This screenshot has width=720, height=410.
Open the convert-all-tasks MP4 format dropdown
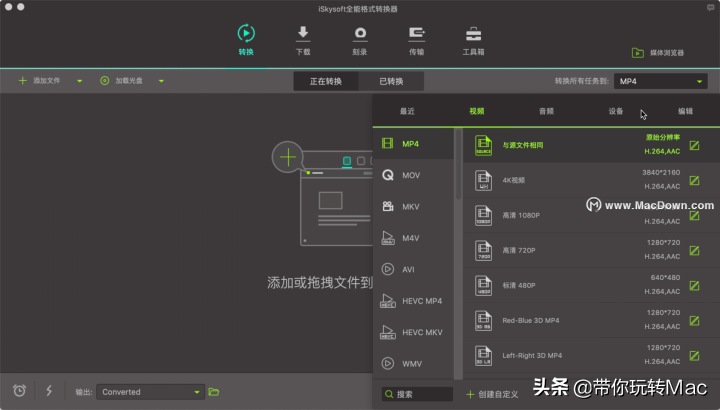[661, 81]
